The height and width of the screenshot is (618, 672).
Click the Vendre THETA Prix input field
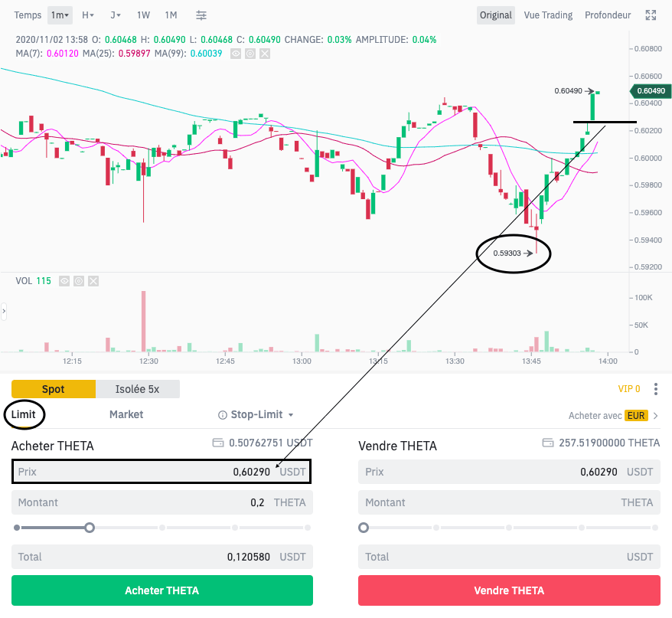coord(508,472)
